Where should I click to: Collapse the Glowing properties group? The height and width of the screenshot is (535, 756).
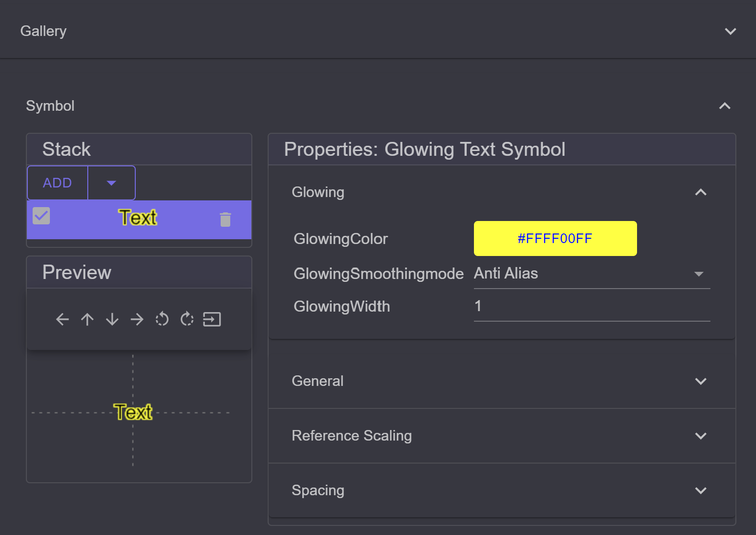(701, 192)
